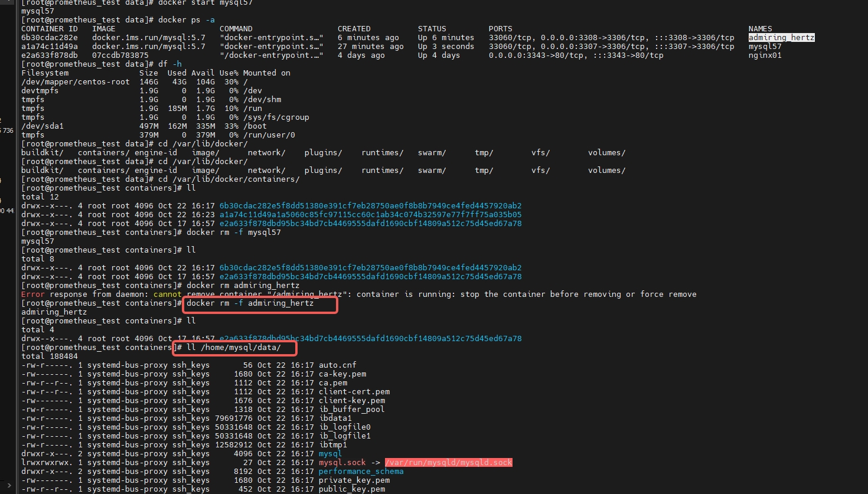
Task: Select container ID e2a633f878db
Action: click(x=49, y=55)
